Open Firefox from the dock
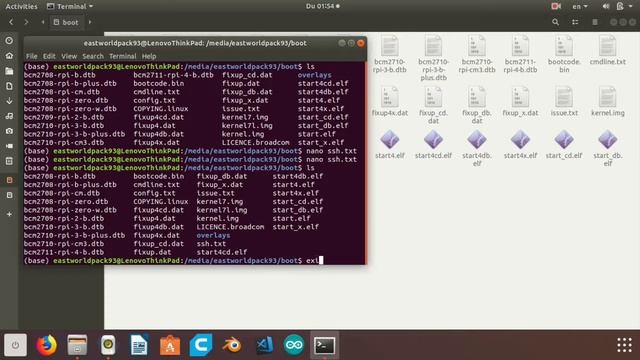Screen dimensions: 640x360 [x=46, y=345]
